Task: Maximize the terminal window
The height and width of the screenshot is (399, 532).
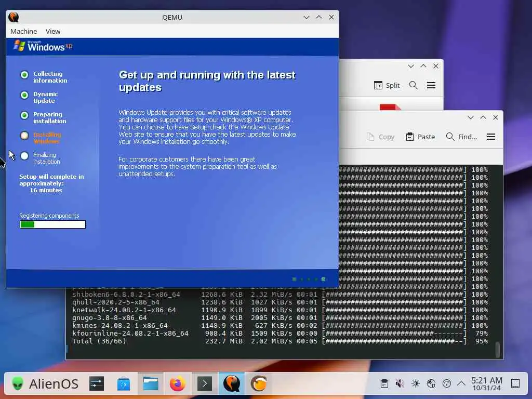Action: (x=483, y=118)
